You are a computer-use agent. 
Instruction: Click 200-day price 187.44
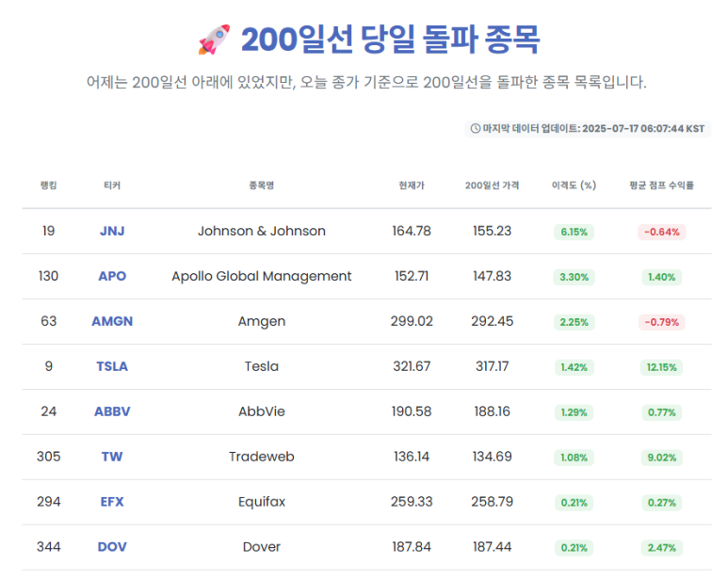coord(493,547)
